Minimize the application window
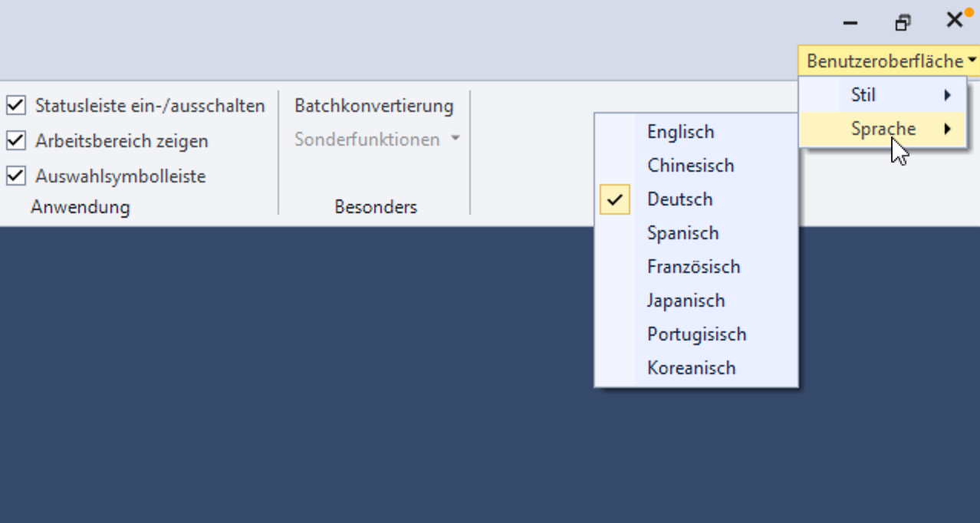The width and height of the screenshot is (980, 523). pyautogui.click(x=850, y=22)
